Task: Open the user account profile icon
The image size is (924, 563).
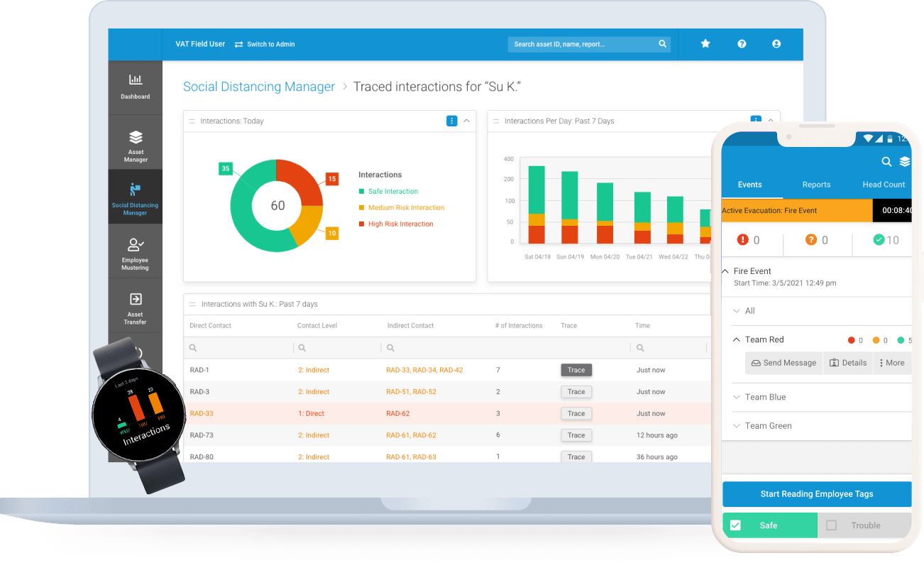Action: pos(776,44)
